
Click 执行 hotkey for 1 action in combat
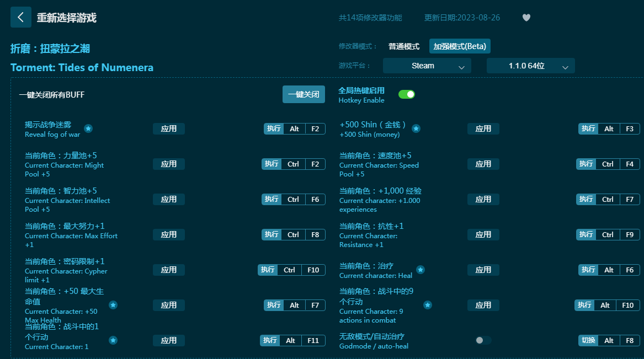270,341
